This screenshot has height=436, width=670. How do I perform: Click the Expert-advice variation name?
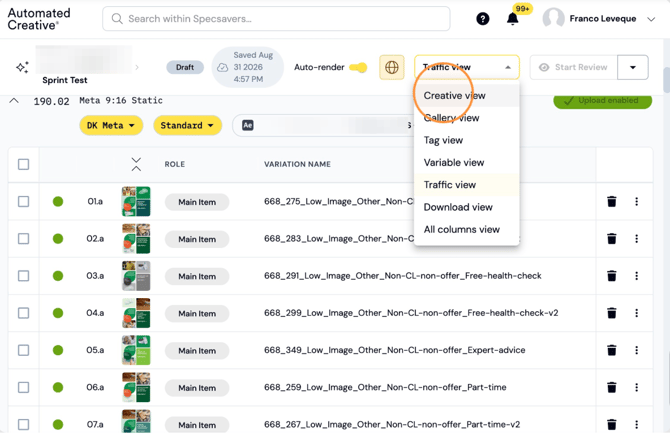(x=394, y=350)
